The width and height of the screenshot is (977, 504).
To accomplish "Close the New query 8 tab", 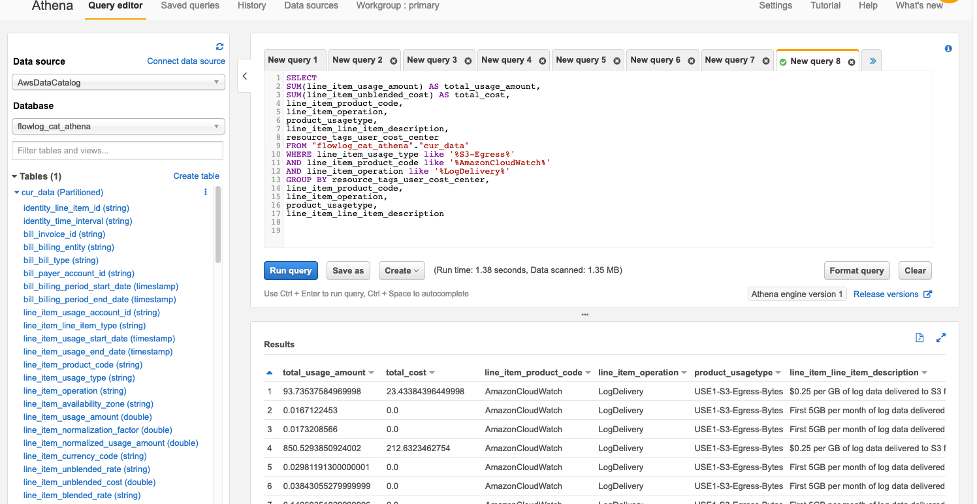I will [x=852, y=62].
